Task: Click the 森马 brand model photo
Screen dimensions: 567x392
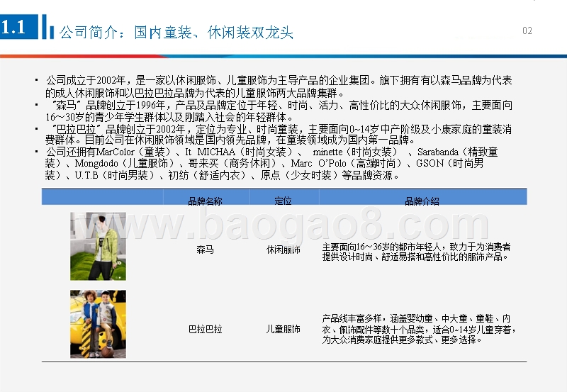Action: pyautogui.click(x=98, y=246)
